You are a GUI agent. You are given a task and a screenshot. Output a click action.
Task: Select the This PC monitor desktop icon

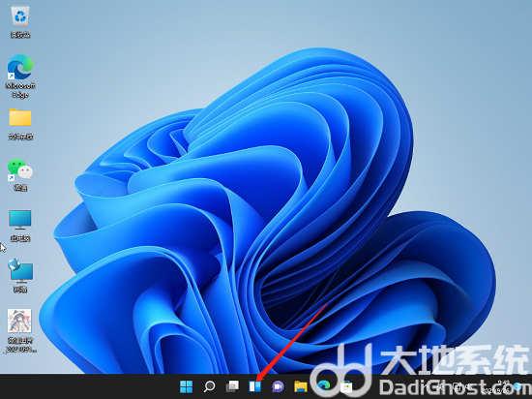click(x=20, y=220)
